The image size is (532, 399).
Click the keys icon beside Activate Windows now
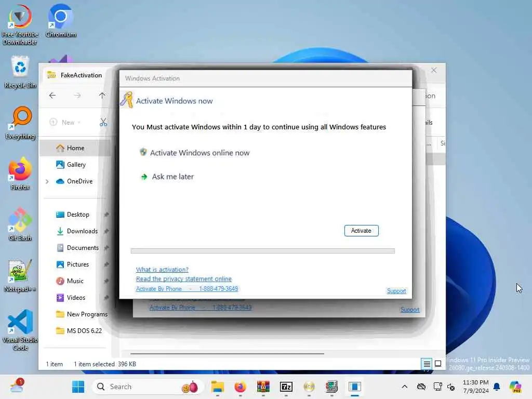click(x=127, y=100)
